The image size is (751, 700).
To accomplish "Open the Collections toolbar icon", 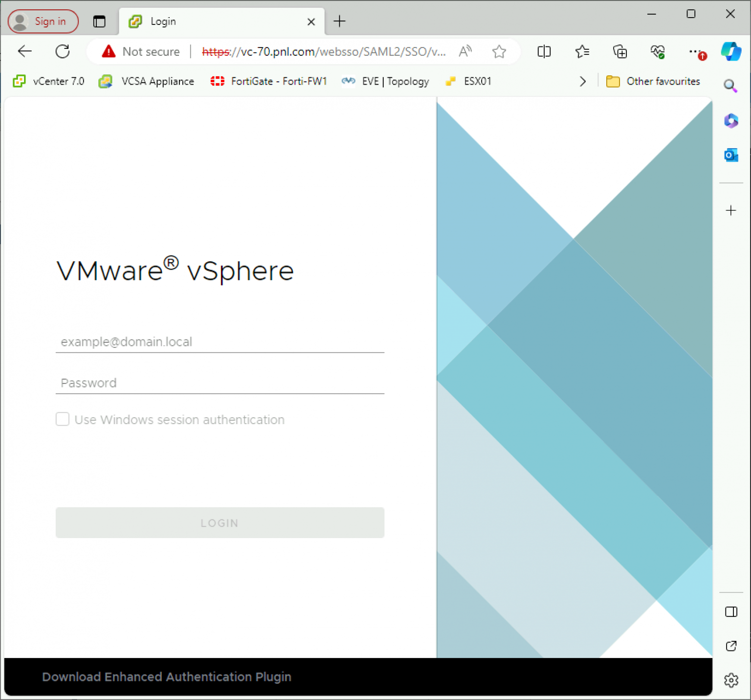I will (x=619, y=51).
